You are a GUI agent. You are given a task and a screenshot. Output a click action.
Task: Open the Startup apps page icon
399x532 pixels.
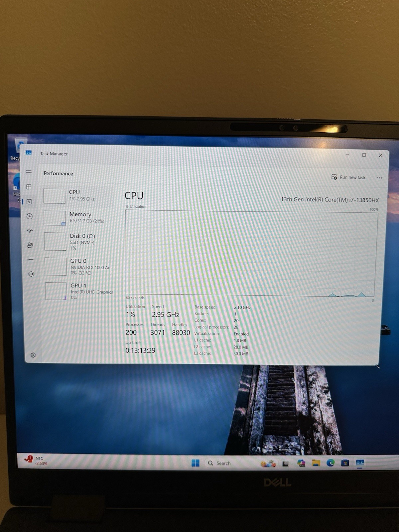click(30, 230)
